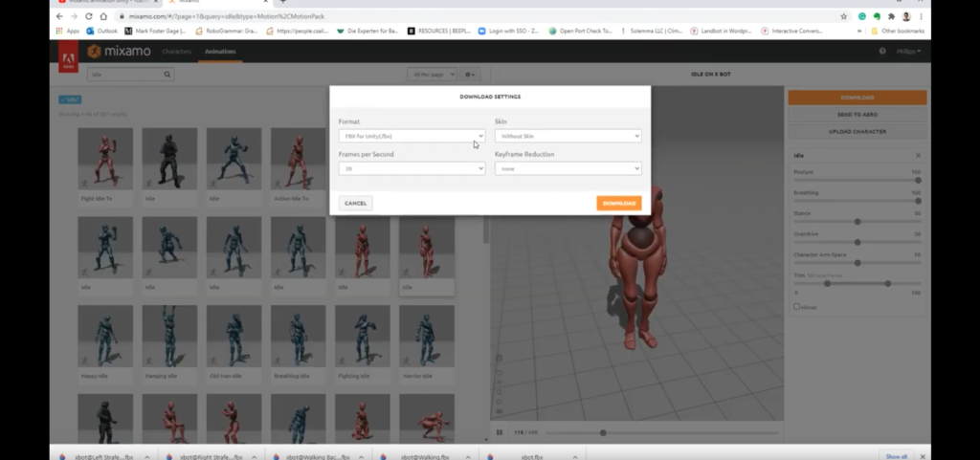Open the Keyframe Reduction dropdown
Image resolution: width=980 pixels, height=460 pixels.
click(568, 168)
